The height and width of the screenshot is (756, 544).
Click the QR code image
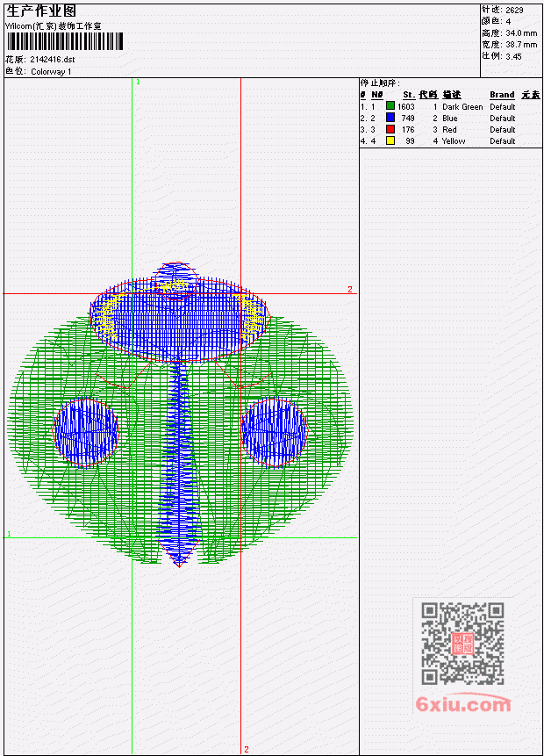click(462, 644)
